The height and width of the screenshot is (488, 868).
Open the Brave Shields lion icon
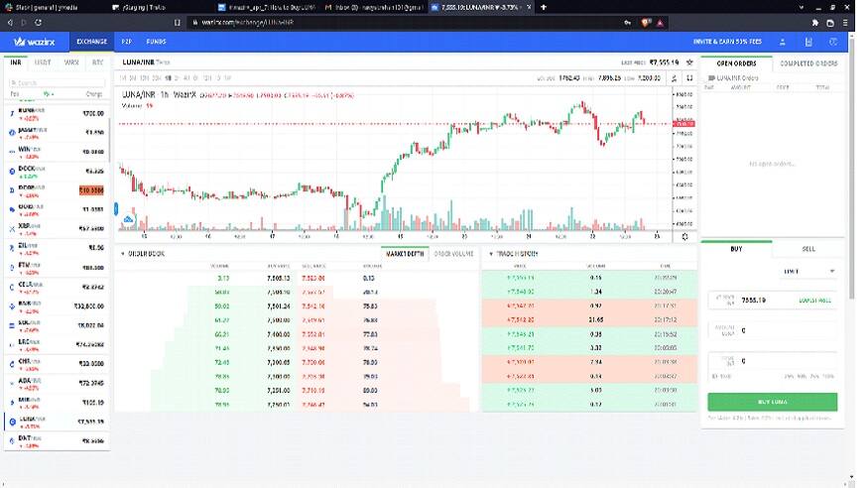click(x=646, y=23)
